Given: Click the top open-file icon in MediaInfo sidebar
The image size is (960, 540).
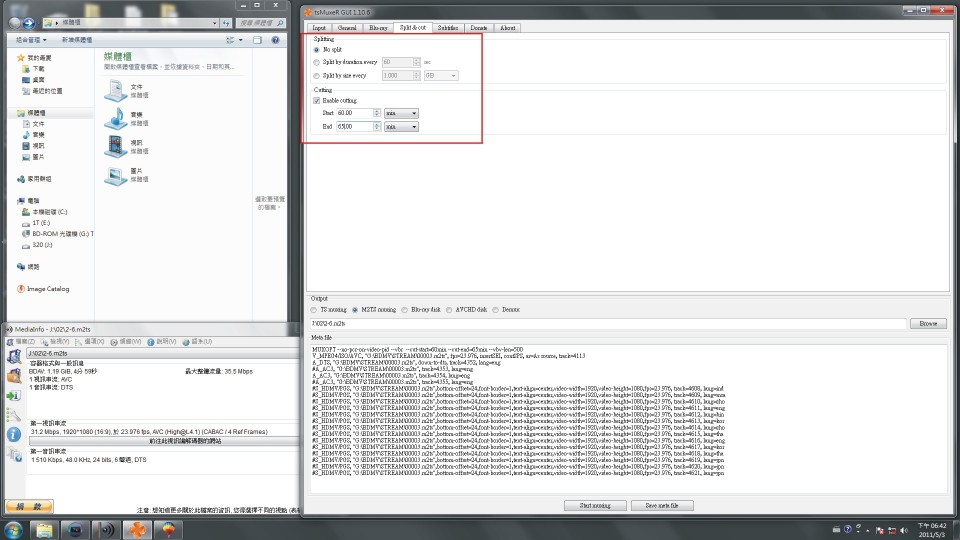Looking at the screenshot, I should tap(13, 354).
